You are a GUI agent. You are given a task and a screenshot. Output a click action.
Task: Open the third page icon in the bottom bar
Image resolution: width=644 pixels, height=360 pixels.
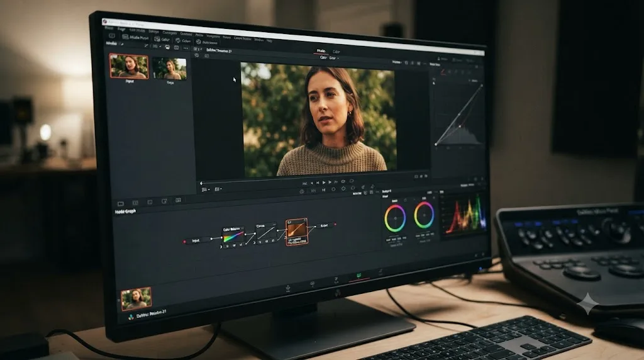point(336,280)
